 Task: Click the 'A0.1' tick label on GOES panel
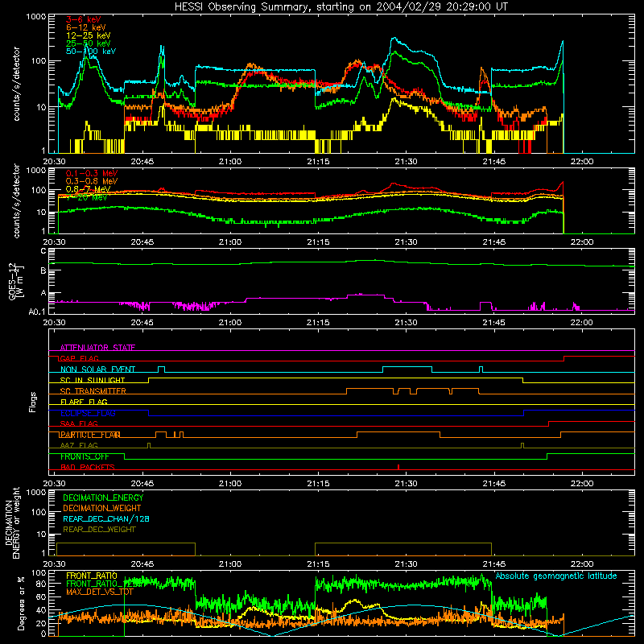pyautogui.click(x=37, y=312)
